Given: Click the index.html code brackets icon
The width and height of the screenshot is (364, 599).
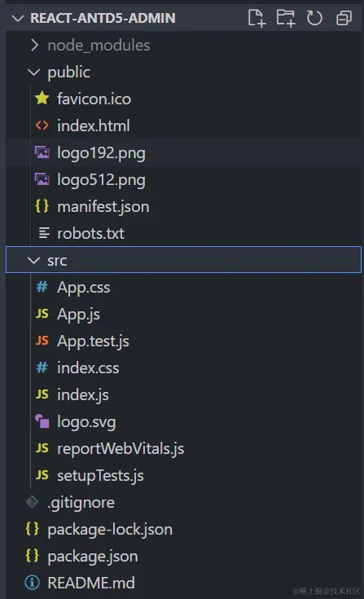Looking at the screenshot, I should click(42, 126).
